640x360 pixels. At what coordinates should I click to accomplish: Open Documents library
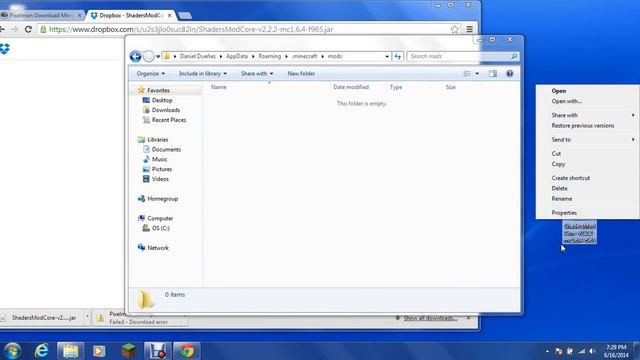[x=166, y=149]
